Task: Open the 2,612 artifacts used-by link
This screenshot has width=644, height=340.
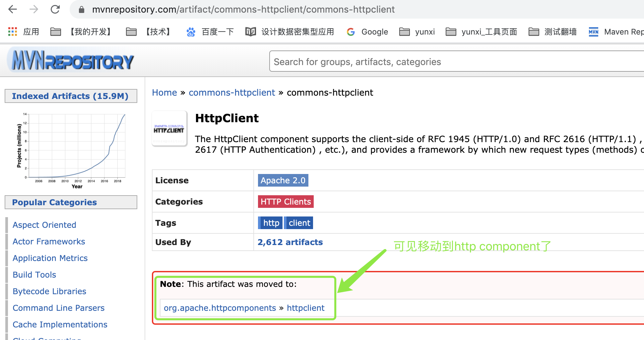Action: (x=290, y=242)
